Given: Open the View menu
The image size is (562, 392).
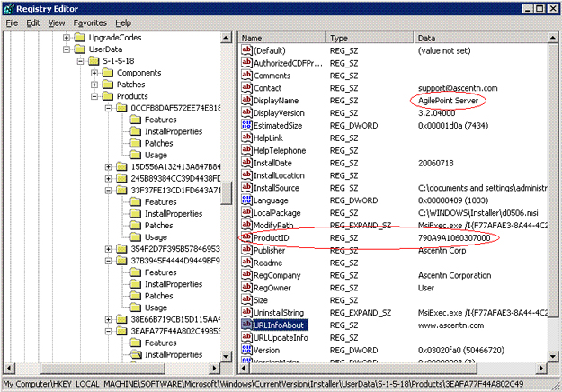Looking at the screenshot, I should 58,22.
